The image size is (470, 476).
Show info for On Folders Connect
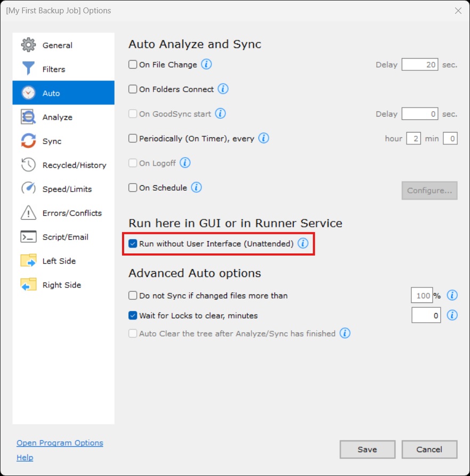click(223, 89)
